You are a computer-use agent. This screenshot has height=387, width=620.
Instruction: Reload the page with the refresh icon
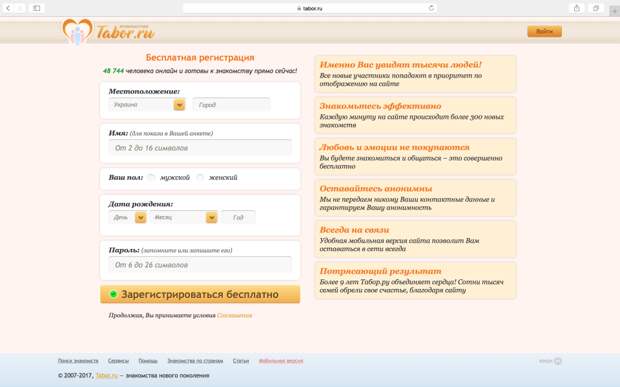(431, 8)
